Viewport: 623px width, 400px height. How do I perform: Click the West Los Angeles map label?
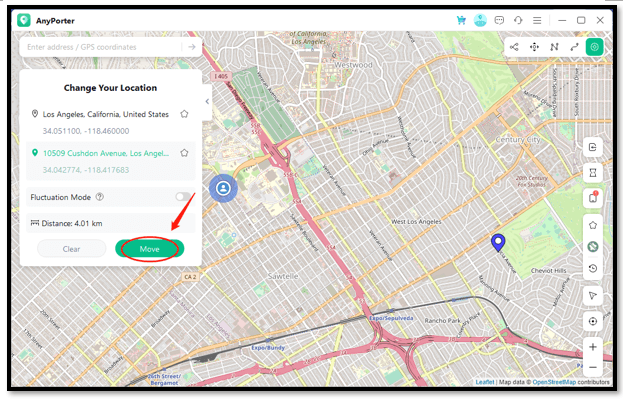point(416,222)
